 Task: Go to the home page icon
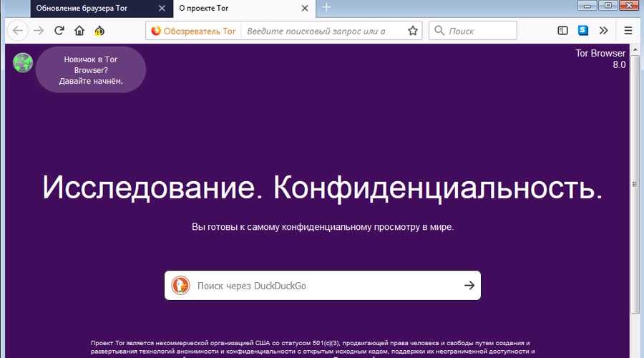pyautogui.click(x=79, y=31)
